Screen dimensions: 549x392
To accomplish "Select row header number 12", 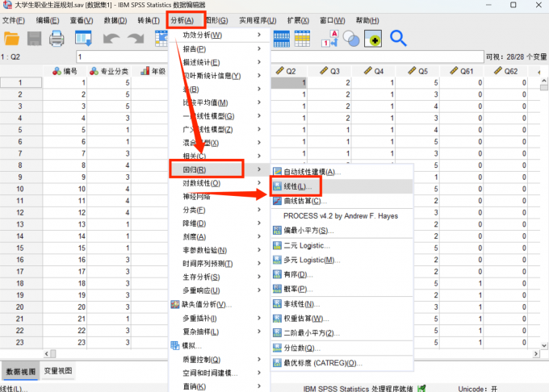I will 20,213.
